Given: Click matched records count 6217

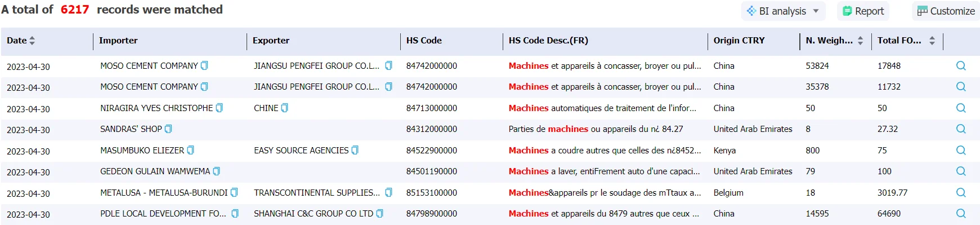Looking at the screenshot, I should (75, 10).
